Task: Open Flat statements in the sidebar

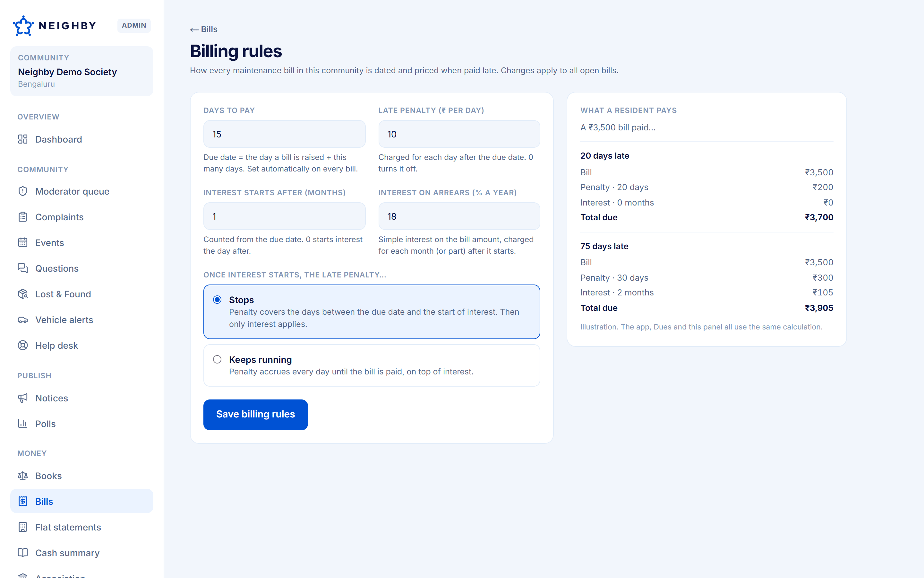Action: (82, 527)
